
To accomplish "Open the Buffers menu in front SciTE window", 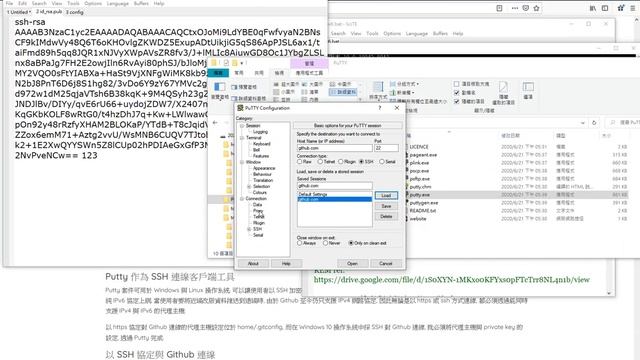I will point(141,3).
